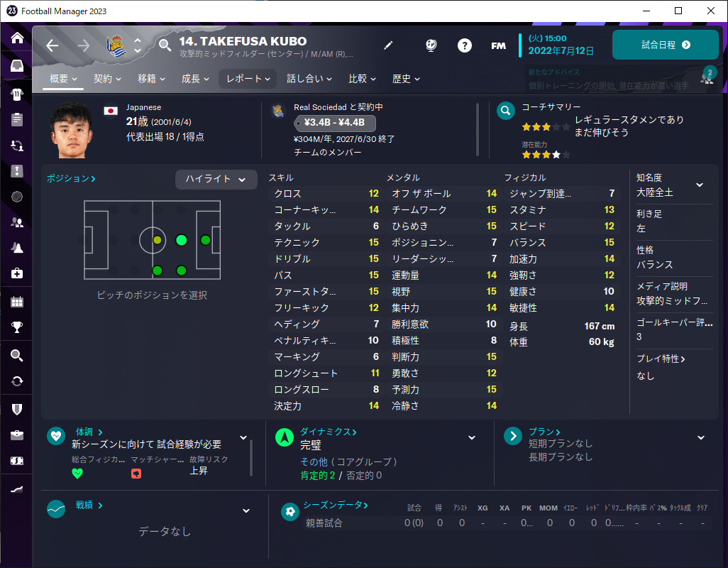Image resolution: width=728 pixels, height=568 pixels.
Task: Open the Inbox tray icon
Action: [x=17, y=66]
